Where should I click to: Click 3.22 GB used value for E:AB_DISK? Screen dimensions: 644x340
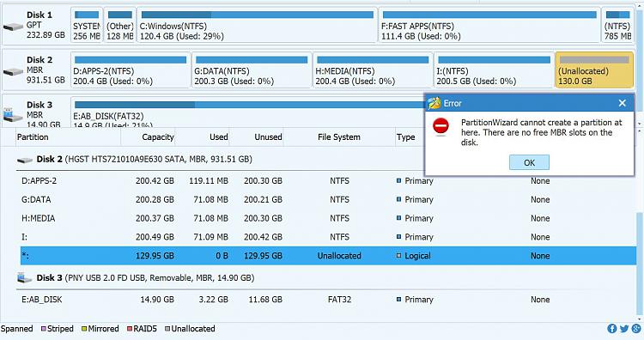click(x=214, y=300)
